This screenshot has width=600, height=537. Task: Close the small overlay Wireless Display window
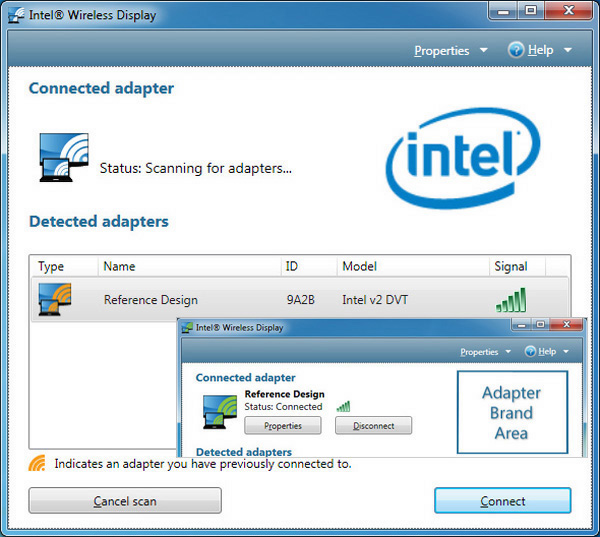tap(566, 325)
